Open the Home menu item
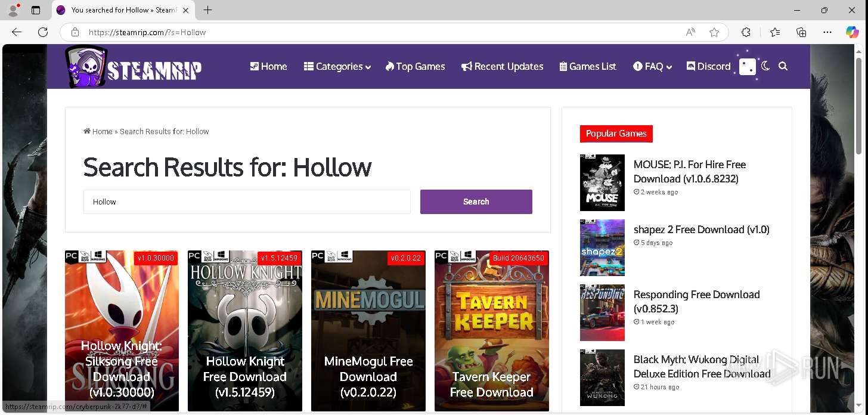The image size is (868, 415). point(269,66)
